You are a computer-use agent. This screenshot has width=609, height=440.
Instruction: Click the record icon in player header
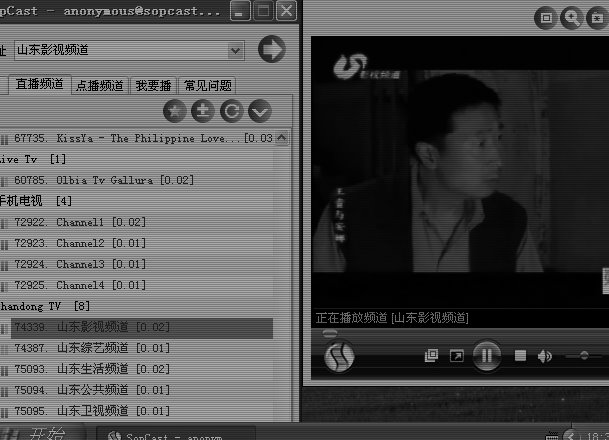point(597,18)
